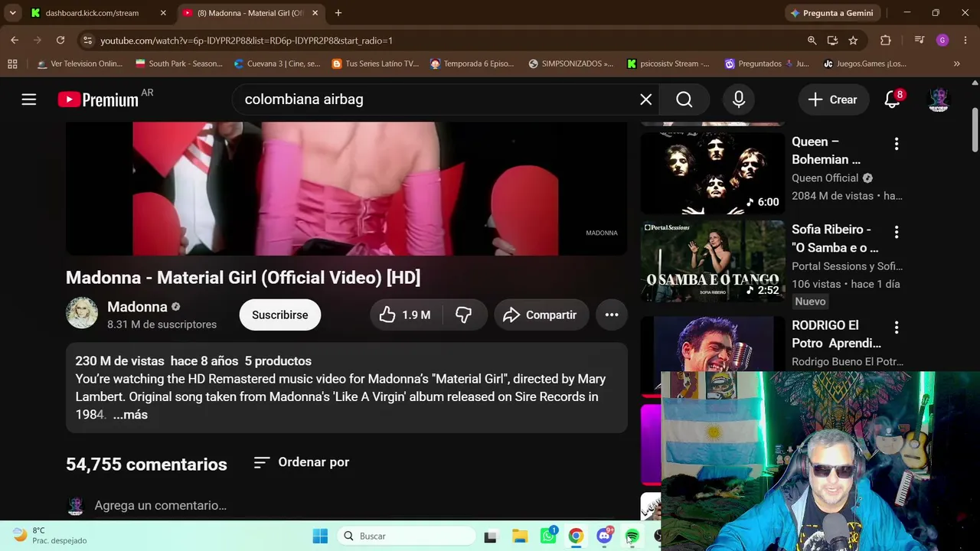Viewport: 980px width, 551px height.
Task: Open tab search dropdown arrow
Action: (x=12, y=13)
